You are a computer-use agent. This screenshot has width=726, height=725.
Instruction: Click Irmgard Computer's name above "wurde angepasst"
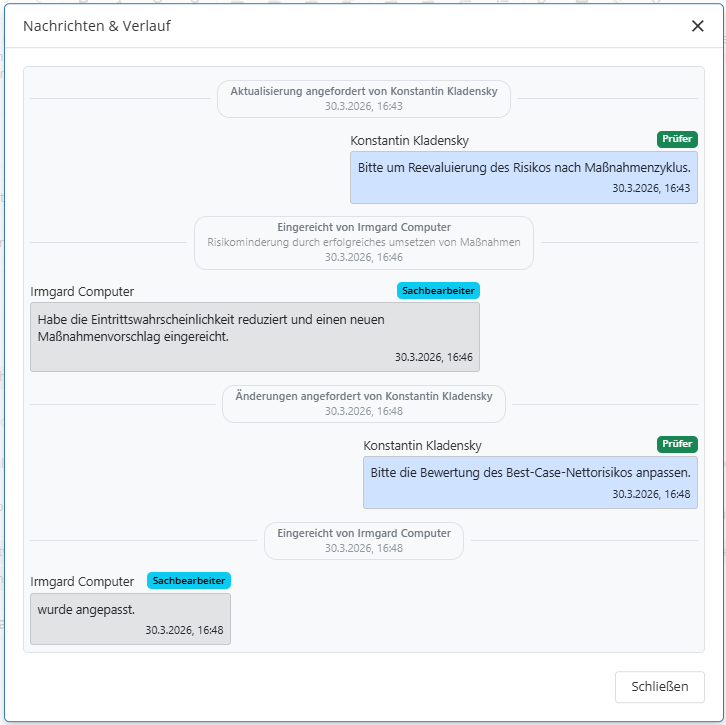pos(82,582)
